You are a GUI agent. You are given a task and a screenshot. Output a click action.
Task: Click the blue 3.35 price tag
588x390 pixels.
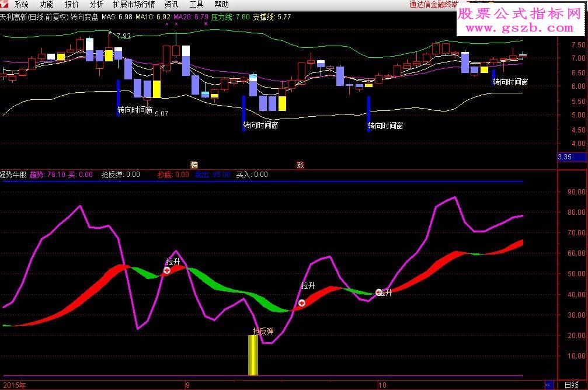(x=572, y=157)
